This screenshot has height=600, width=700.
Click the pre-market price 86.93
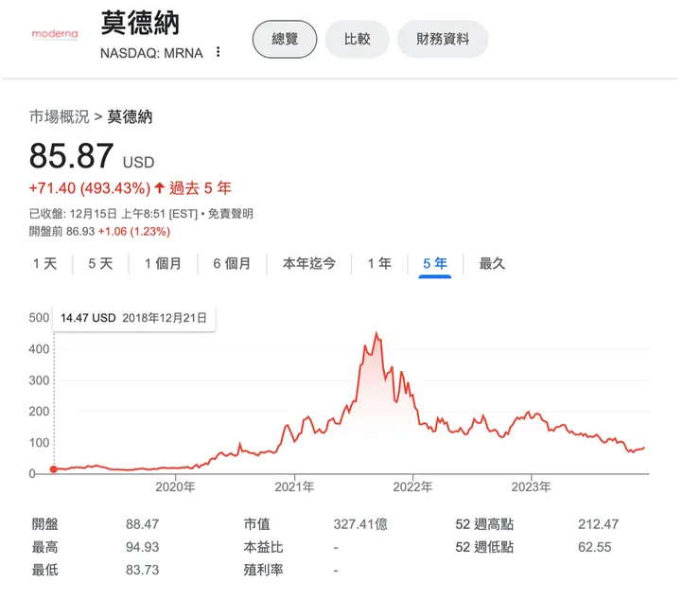click(80, 232)
